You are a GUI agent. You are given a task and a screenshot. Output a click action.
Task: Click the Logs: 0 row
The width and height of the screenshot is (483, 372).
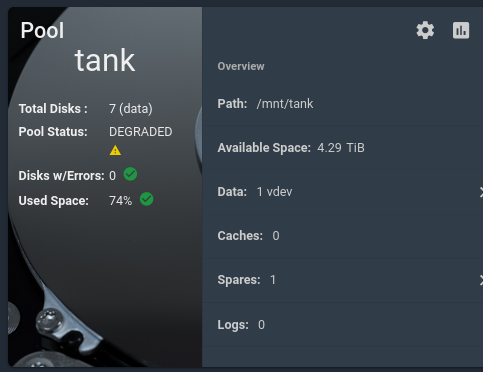click(343, 324)
